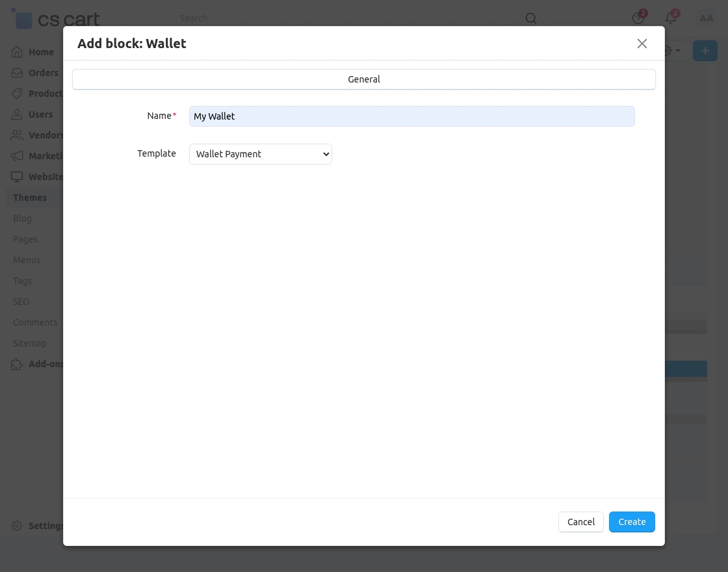
Task: Open the Template dropdown
Action: pyautogui.click(x=261, y=154)
